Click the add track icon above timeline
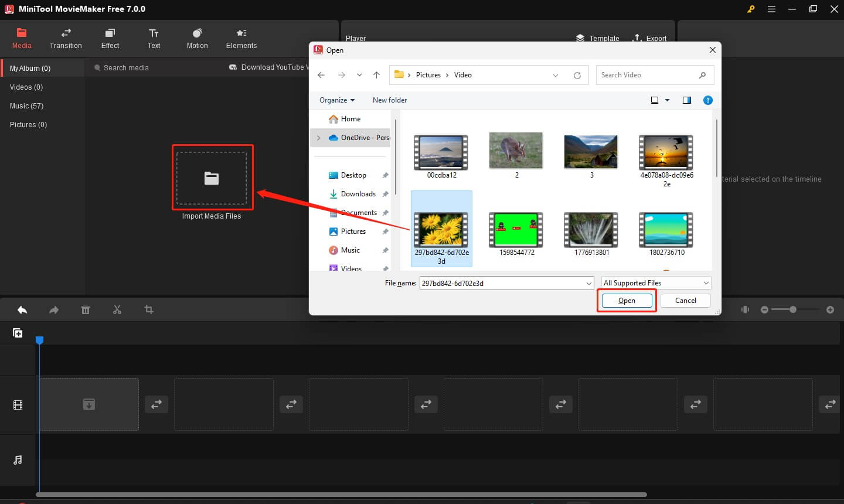The height and width of the screenshot is (504, 844). [18, 333]
